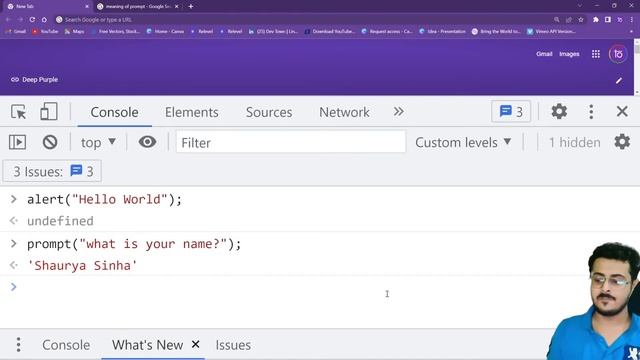This screenshot has width=640, height=360.
Task: Open DevTools settings gear
Action: click(x=559, y=111)
